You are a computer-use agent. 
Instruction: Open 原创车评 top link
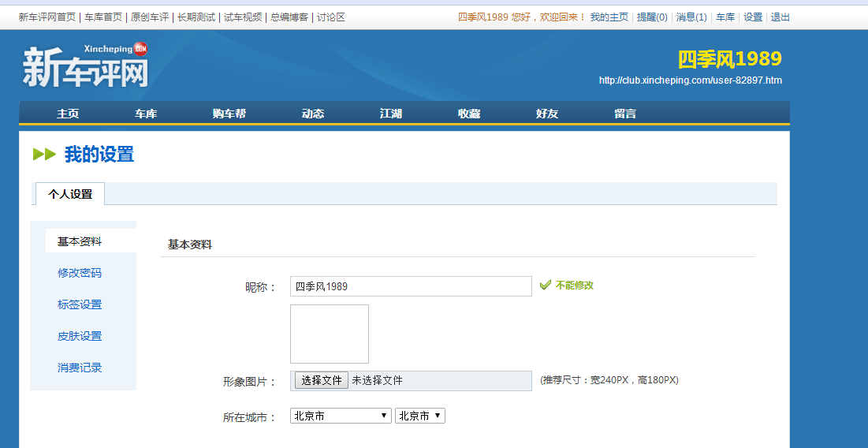[150, 17]
